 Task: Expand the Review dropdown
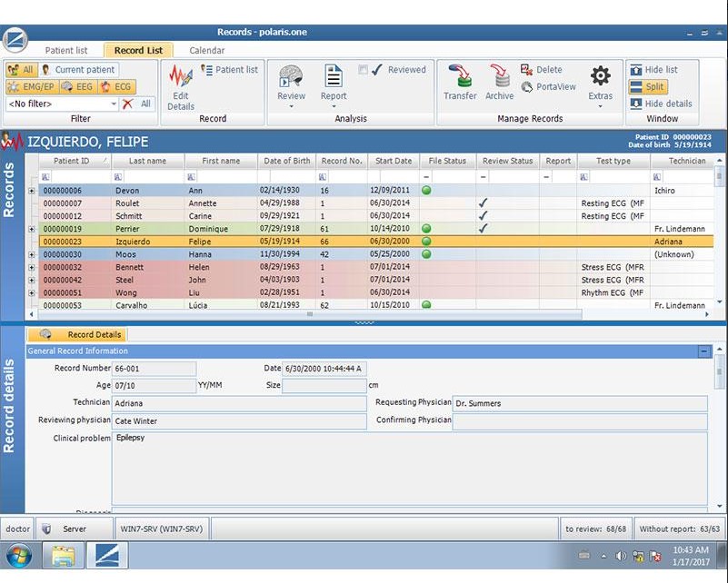[291, 106]
